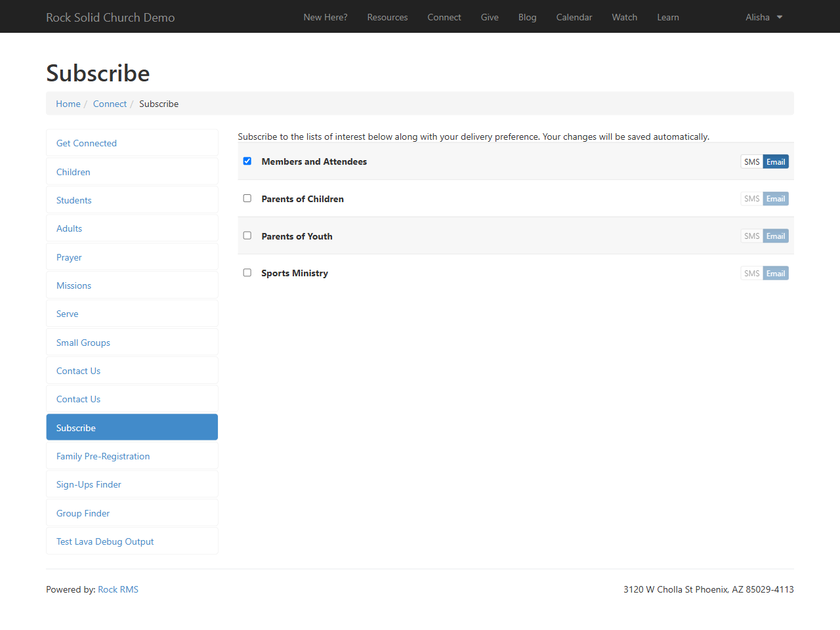Click the Rock Solid Church Demo brand
This screenshot has height=630, width=840.
point(110,17)
